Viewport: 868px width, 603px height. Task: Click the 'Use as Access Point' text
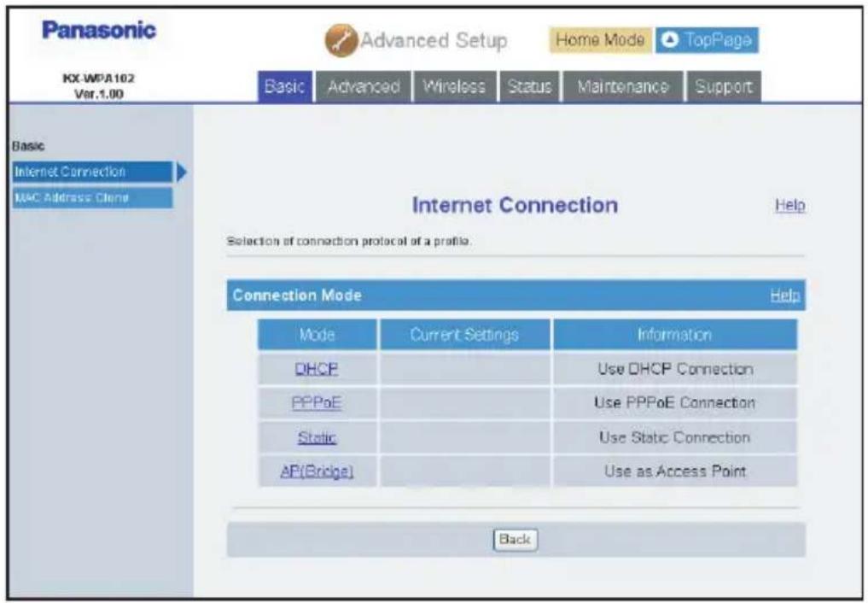click(675, 471)
